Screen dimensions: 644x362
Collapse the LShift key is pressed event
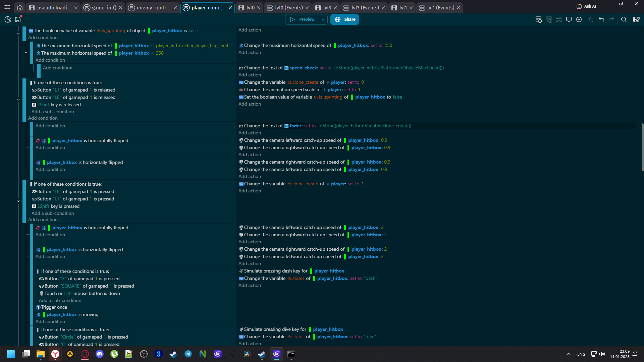pos(18,201)
